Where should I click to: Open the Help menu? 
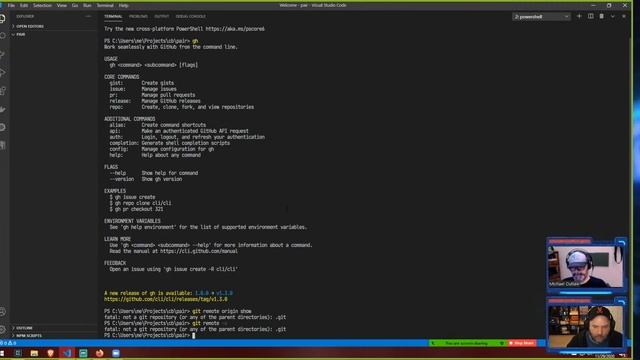tap(123, 5)
